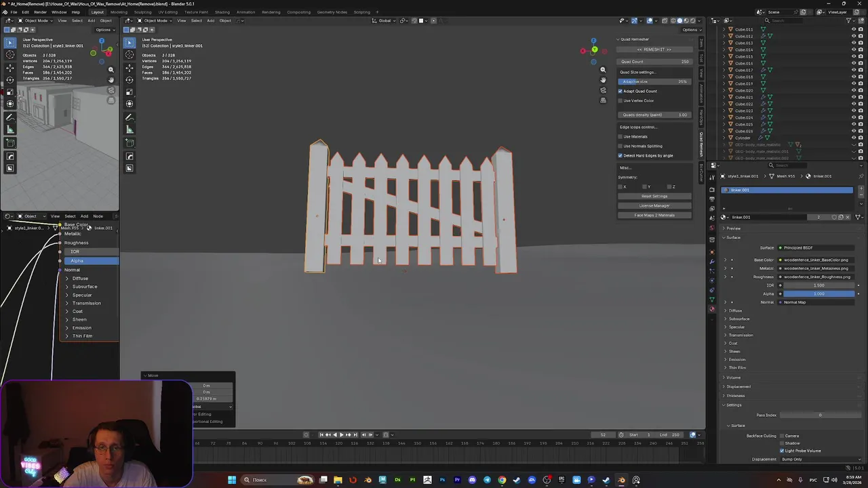Enable Backface Culling Camera checkbox
The height and width of the screenshot is (488, 868).
(782, 436)
